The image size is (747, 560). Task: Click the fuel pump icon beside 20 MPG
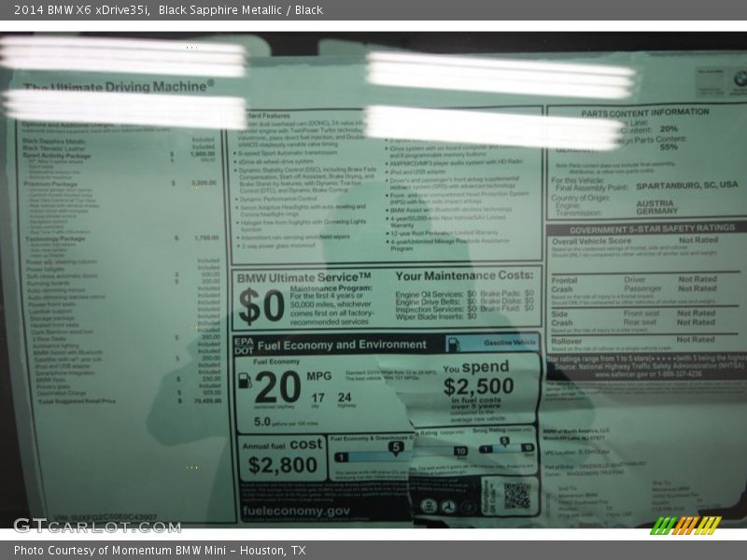(x=245, y=381)
